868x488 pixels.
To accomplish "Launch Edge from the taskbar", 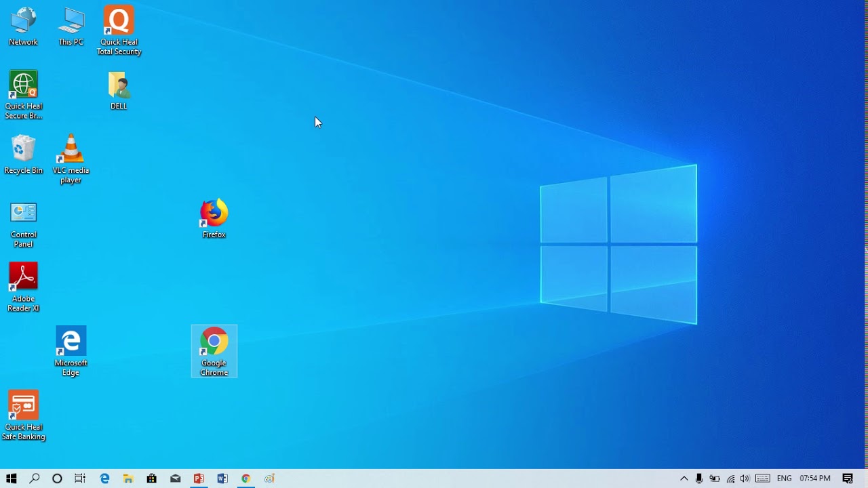I will pyautogui.click(x=104, y=479).
